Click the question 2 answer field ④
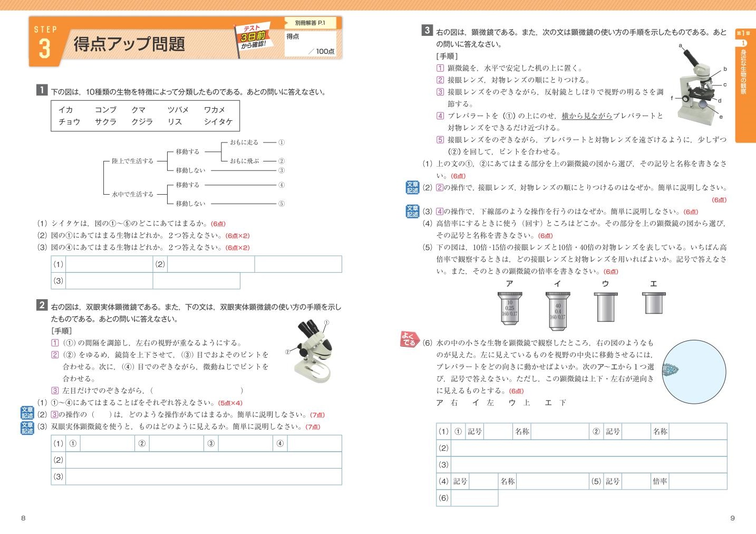The height and width of the screenshot is (534, 756). tap(315, 443)
